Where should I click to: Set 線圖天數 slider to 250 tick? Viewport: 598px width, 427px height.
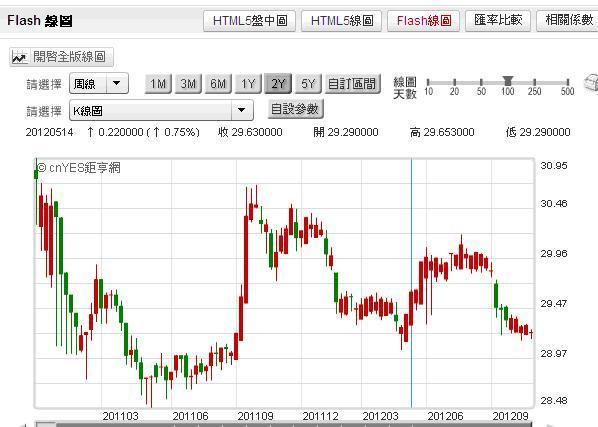(535, 82)
